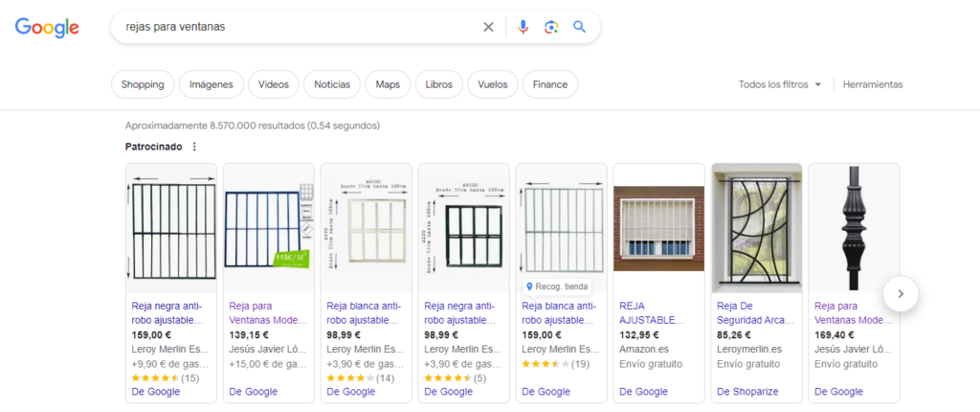Click 'Envío gratuito' under Amazon.es
Screen dimensions: 980x412
[651, 364]
